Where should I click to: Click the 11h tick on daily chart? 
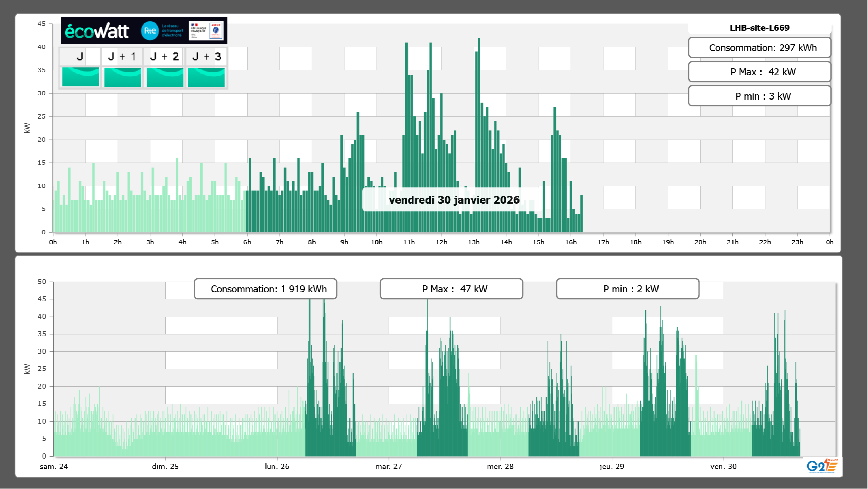pyautogui.click(x=409, y=242)
